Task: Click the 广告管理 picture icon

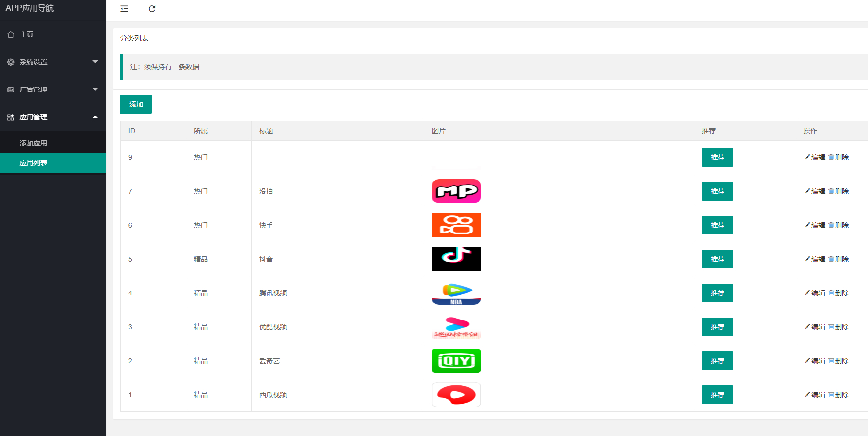Action: [x=11, y=89]
